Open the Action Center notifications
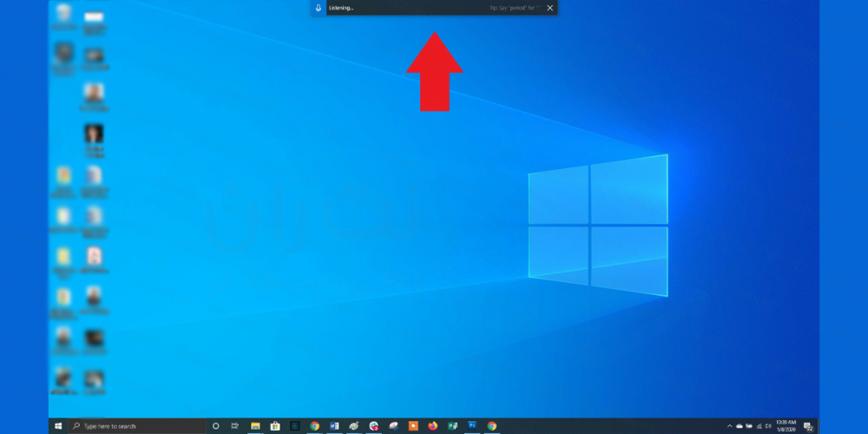Viewport: 868px width, 434px height. 809,426
